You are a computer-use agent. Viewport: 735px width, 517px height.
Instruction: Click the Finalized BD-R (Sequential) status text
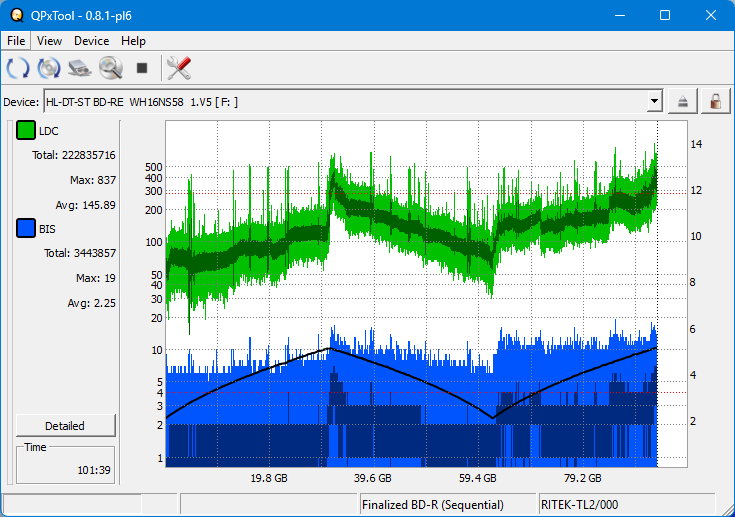(433, 505)
